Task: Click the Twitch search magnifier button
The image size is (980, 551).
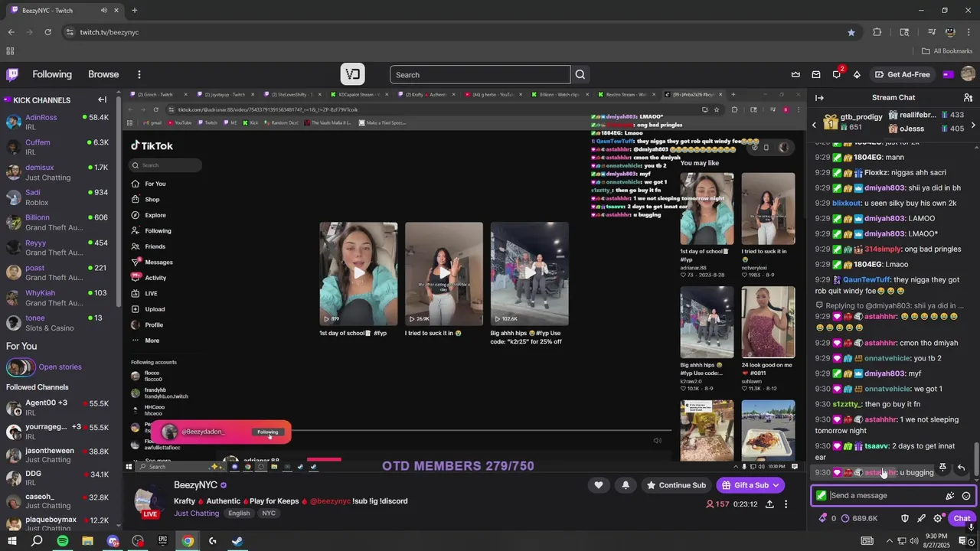Action: pos(580,74)
